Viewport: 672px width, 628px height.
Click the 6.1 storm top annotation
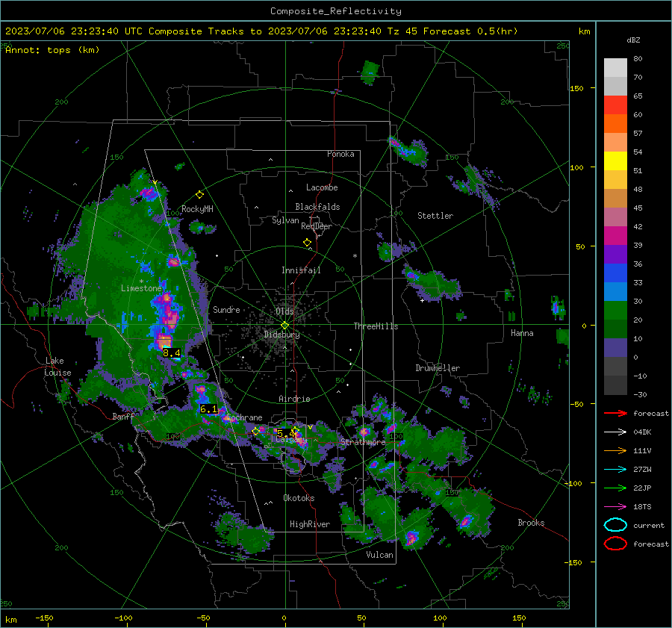[209, 409]
